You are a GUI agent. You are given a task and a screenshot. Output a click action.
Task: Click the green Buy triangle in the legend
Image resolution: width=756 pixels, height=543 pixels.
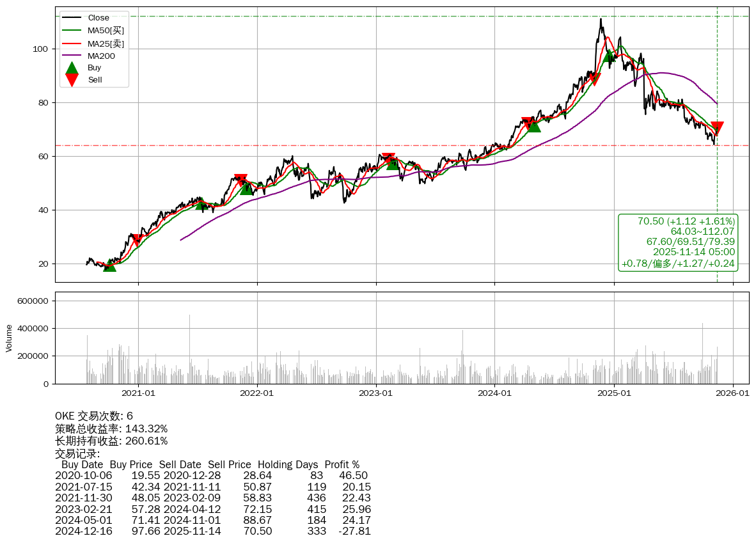pos(72,68)
